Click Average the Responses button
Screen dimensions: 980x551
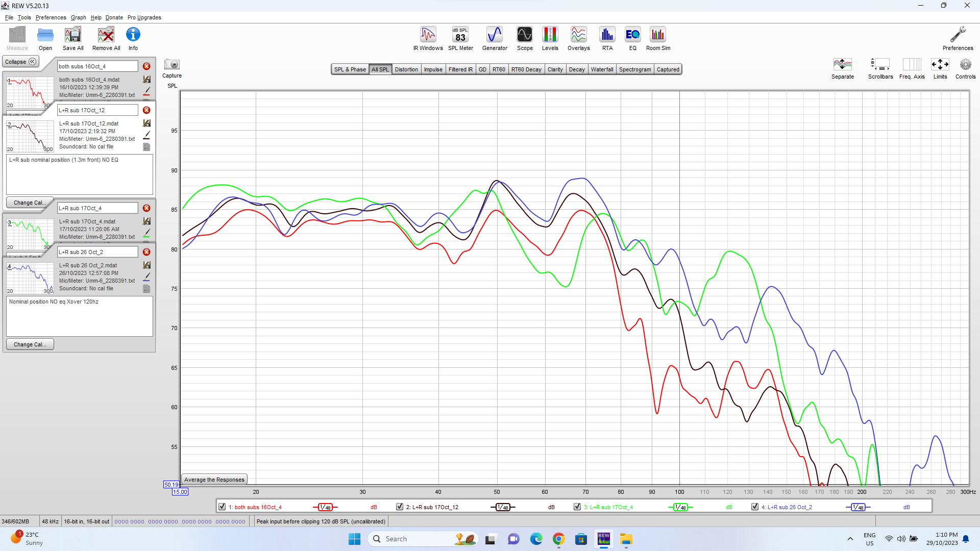pyautogui.click(x=214, y=480)
